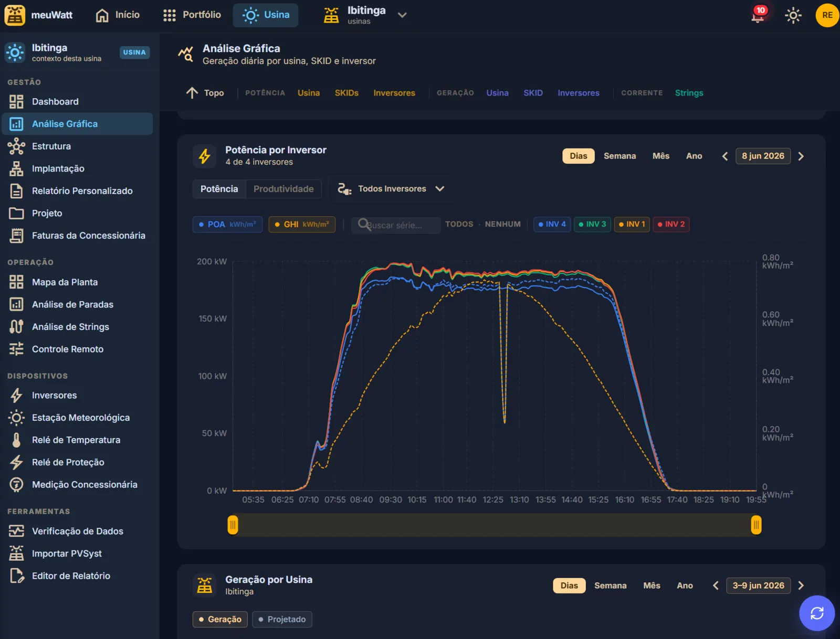The width and height of the screenshot is (840, 639).
Task: Toggle the INV 1 series visibility
Action: click(632, 225)
